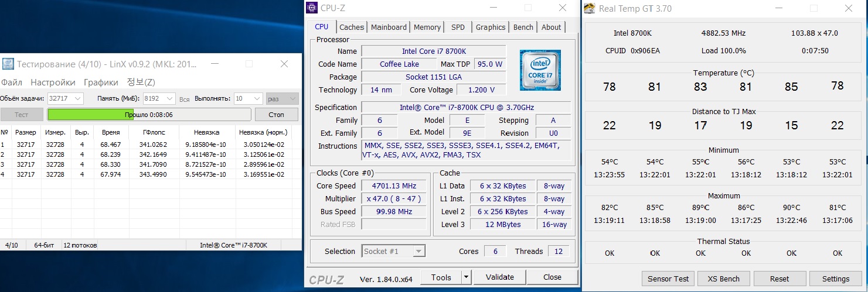Image resolution: width=868 pixels, height=292 pixels.
Task: Open the About tab in CPU-Z
Action: (x=552, y=27)
